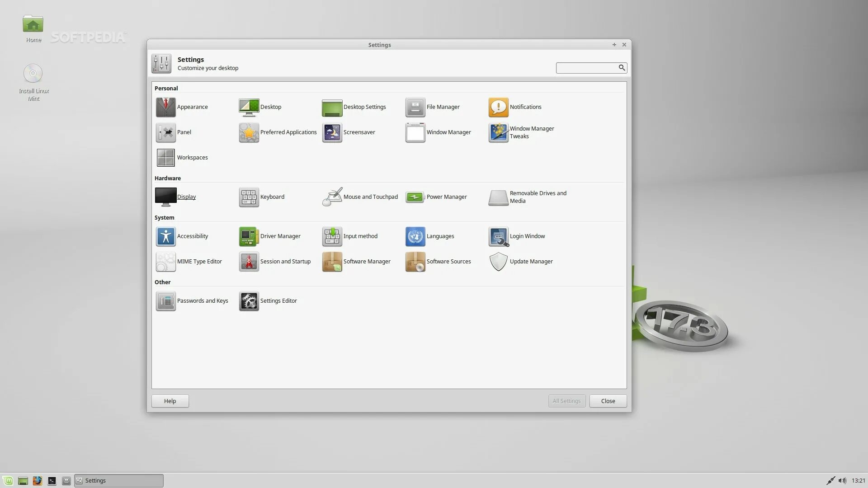Open the Window Manager Tweaks icon
Viewport: 868px width, 488px height.
point(498,132)
